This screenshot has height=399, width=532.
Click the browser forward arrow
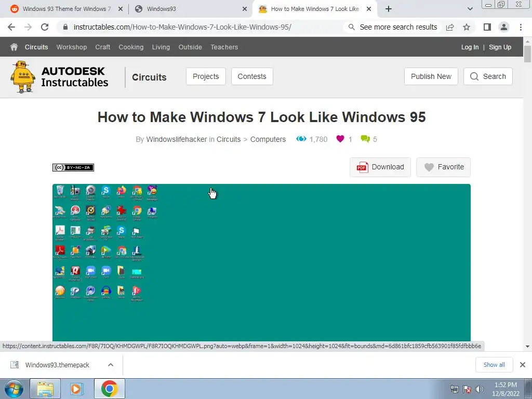[x=28, y=27]
